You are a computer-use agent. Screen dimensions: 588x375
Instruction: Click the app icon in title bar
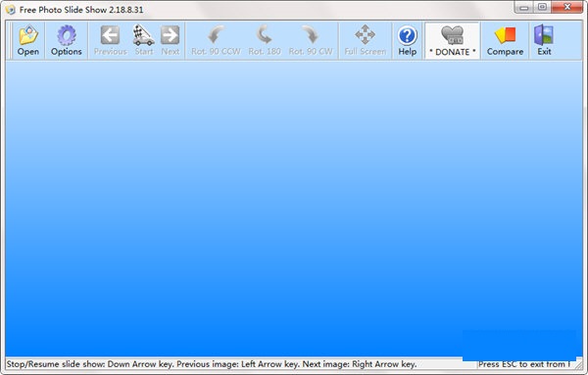[10, 10]
